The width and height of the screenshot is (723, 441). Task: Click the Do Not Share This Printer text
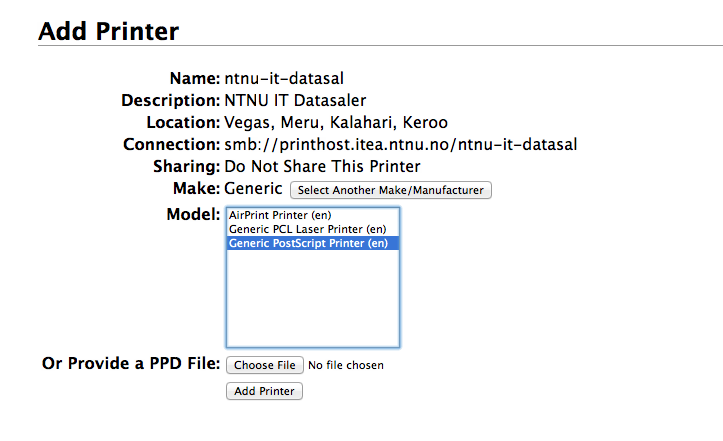[322, 167]
